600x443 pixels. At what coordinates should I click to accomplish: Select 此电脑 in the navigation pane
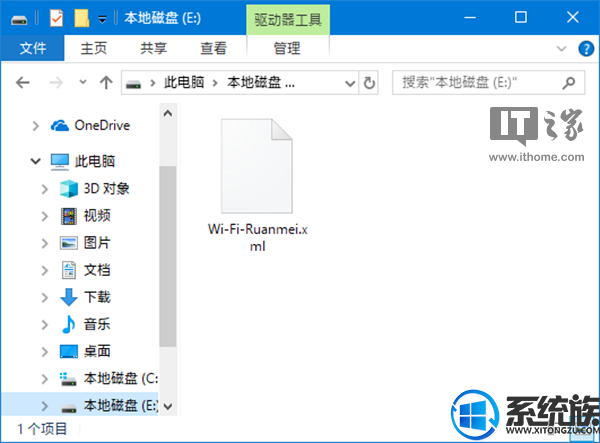tap(95, 161)
